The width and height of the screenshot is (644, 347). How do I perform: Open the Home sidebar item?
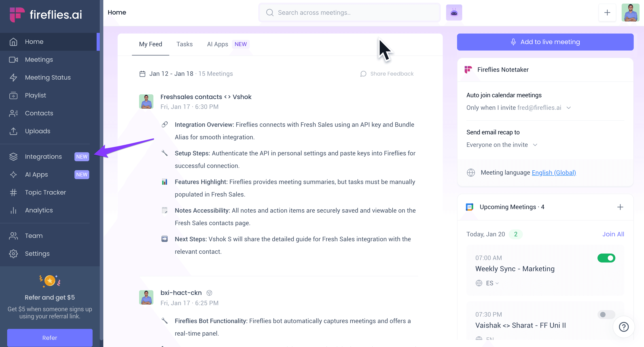click(50, 42)
